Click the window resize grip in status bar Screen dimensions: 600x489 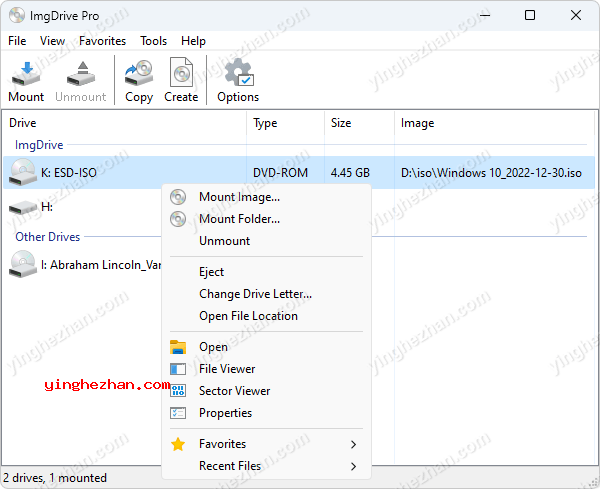pos(594,484)
